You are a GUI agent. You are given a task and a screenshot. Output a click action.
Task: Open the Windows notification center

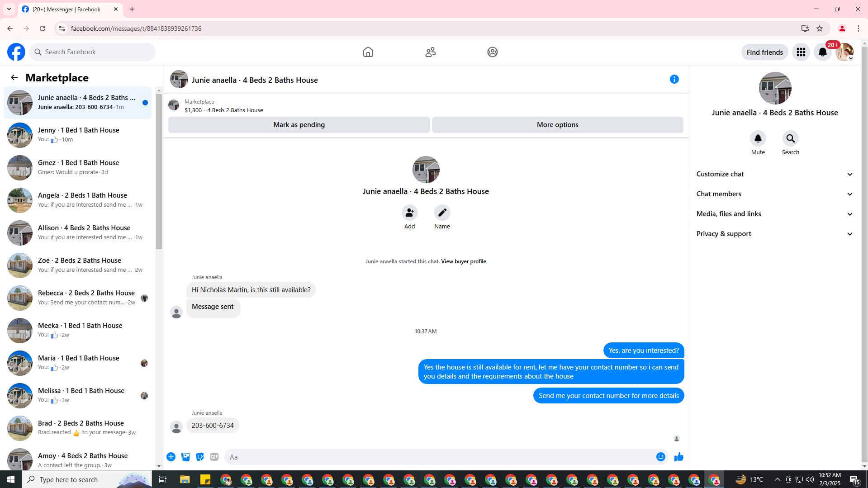point(854,479)
